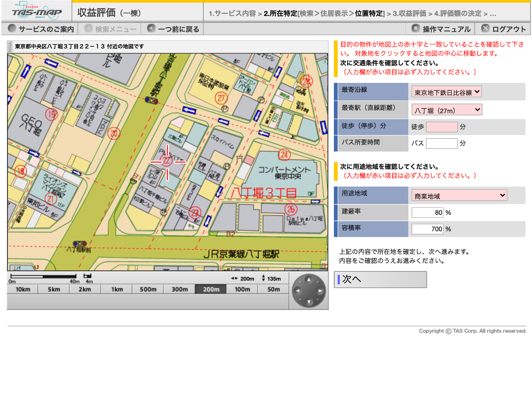Switch map scale to 500m

(147, 289)
